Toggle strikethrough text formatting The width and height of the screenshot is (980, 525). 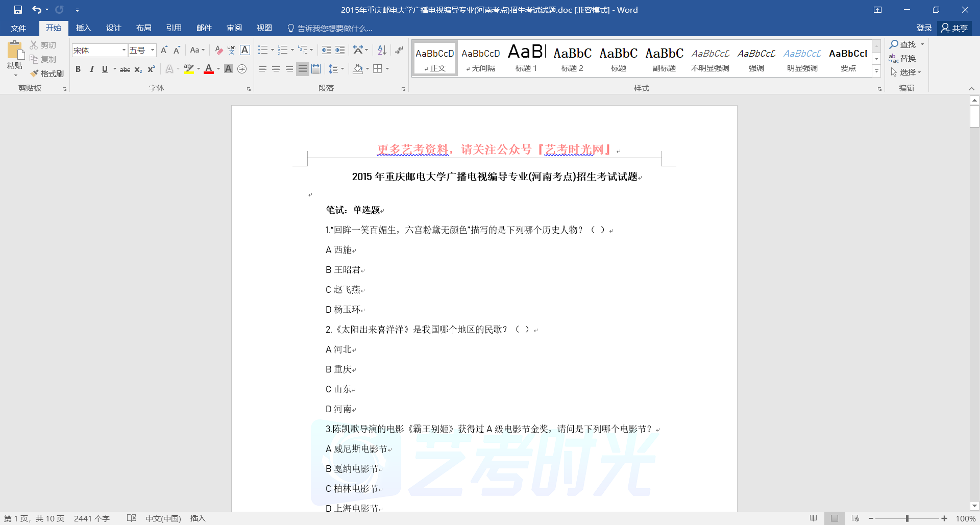(125, 69)
